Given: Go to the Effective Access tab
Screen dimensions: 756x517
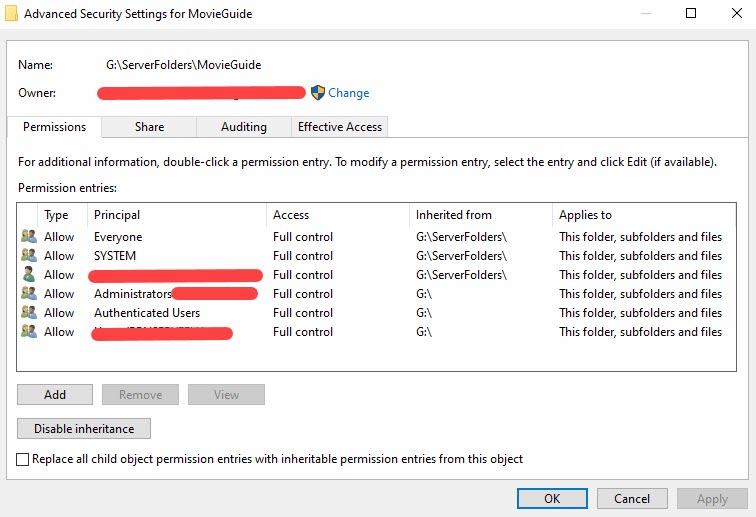Looking at the screenshot, I should (340, 127).
